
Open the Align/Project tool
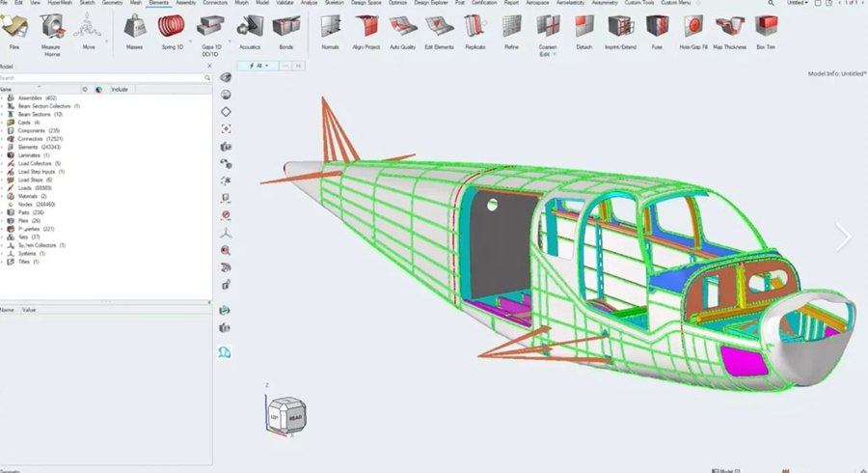[366, 33]
